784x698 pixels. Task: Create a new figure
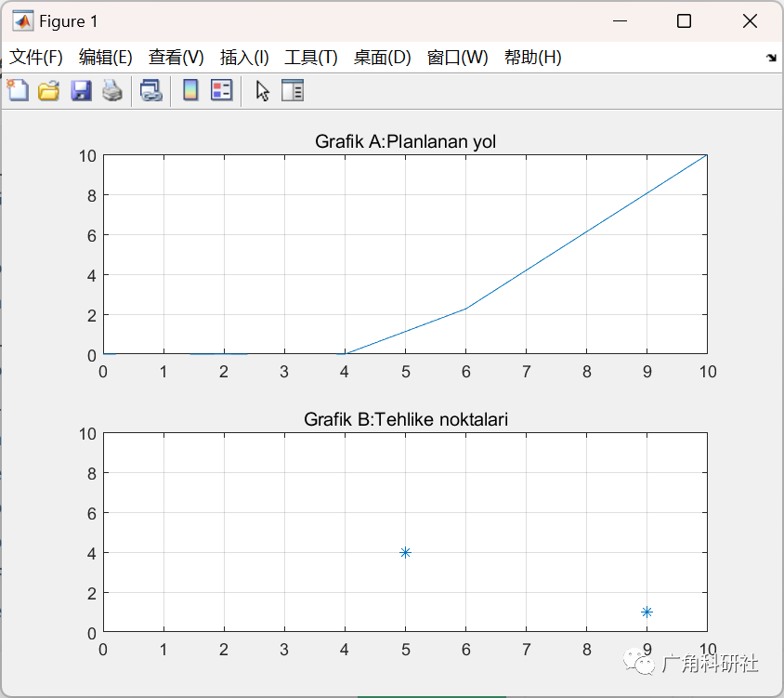pyautogui.click(x=18, y=90)
